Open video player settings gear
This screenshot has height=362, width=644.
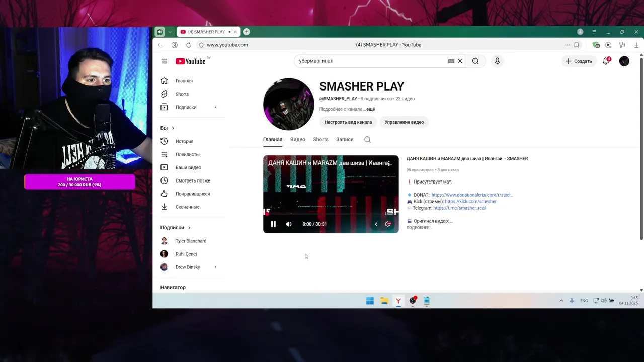pyautogui.click(x=388, y=224)
